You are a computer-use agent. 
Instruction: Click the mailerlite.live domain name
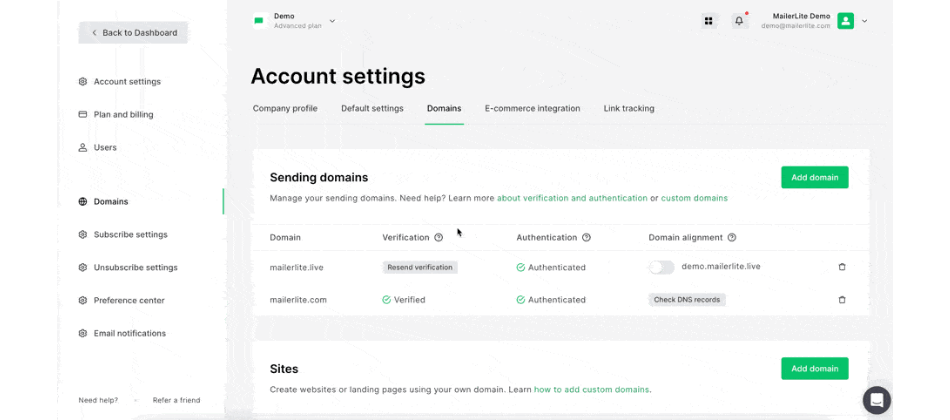coord(297,267)
